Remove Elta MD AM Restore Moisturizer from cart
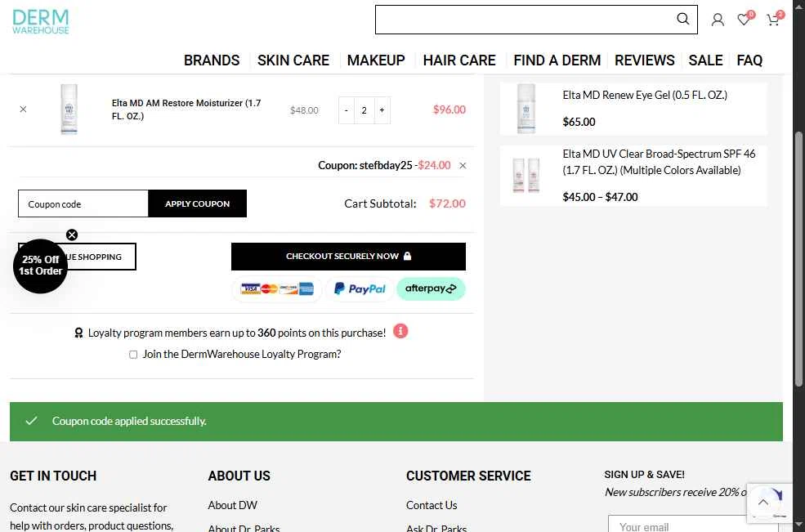This screenshot has width=805, height=532. pyautogui.click(x=23, y=110)
